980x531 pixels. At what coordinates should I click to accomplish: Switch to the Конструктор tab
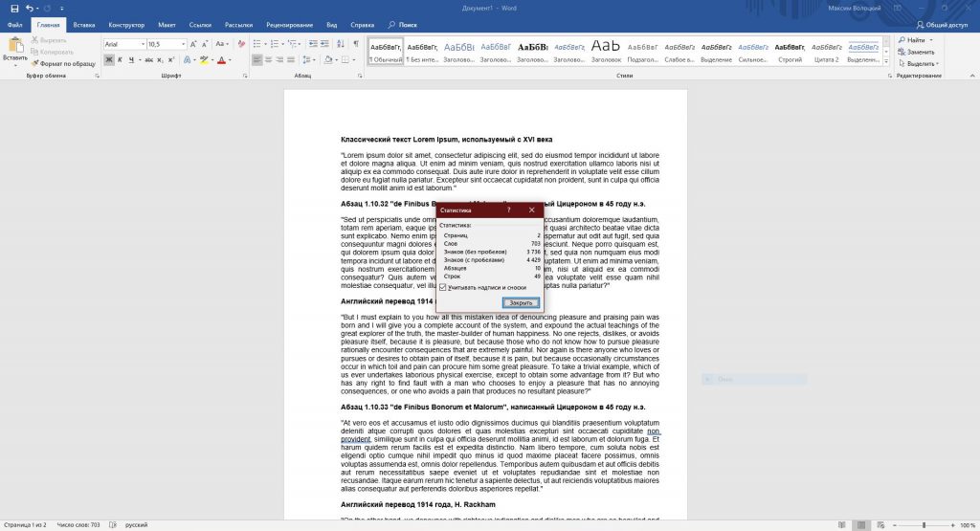pos(126,25)
